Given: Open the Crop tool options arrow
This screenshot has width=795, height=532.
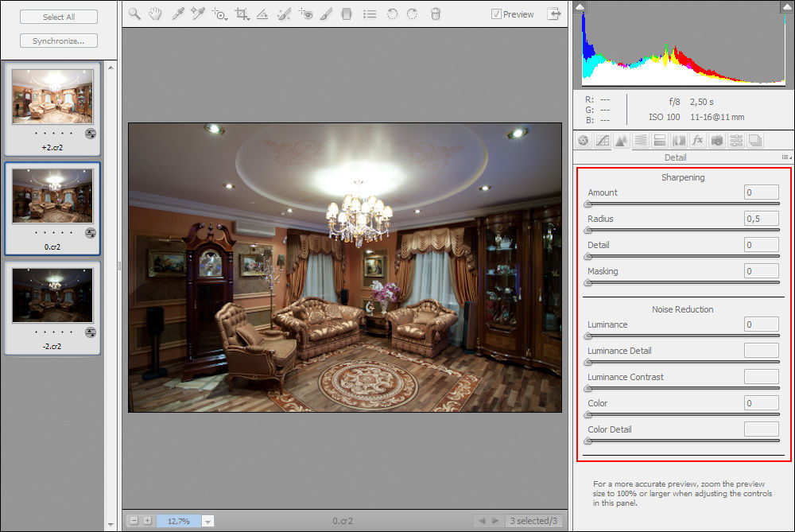Looking at the screenshot, I should coord(249,17).
